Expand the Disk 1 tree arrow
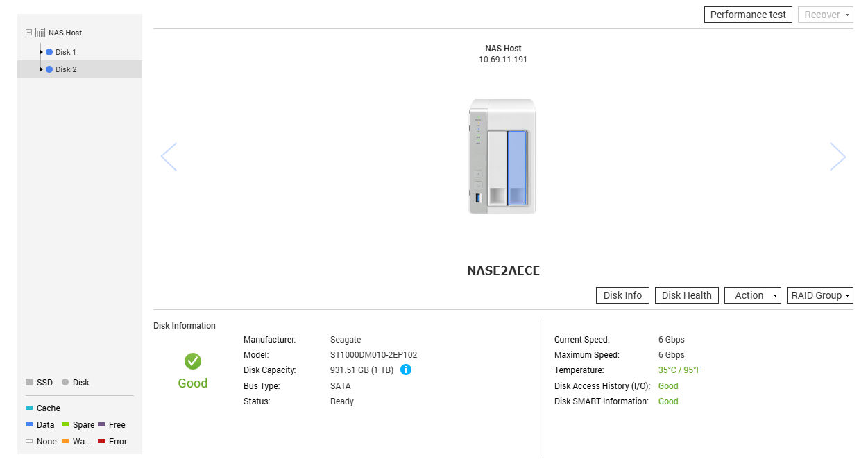Image resolution: width=868 pixels, height=468 pixels. (x=42, y=52)
